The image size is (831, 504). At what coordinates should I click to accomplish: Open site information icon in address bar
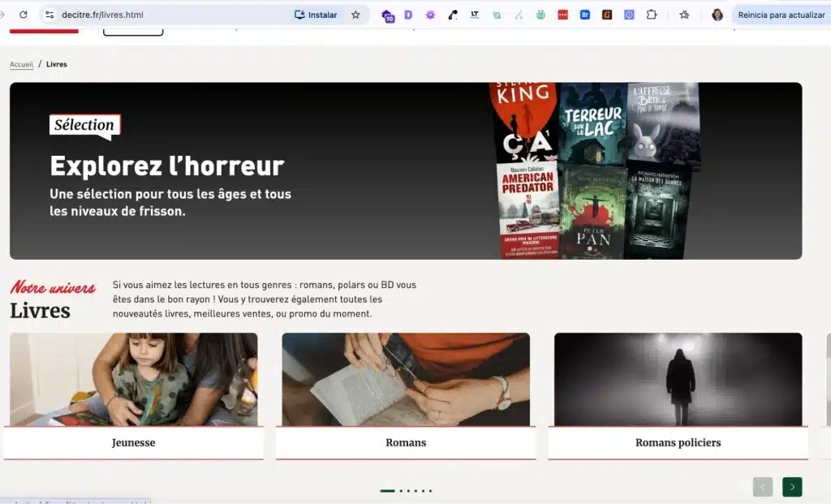(50, 15)
